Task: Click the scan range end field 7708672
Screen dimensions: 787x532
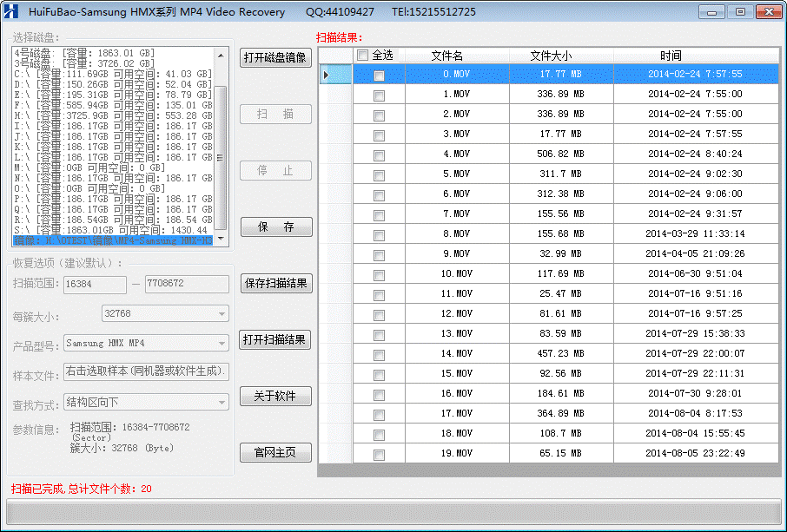Action: tap(187, 283)
